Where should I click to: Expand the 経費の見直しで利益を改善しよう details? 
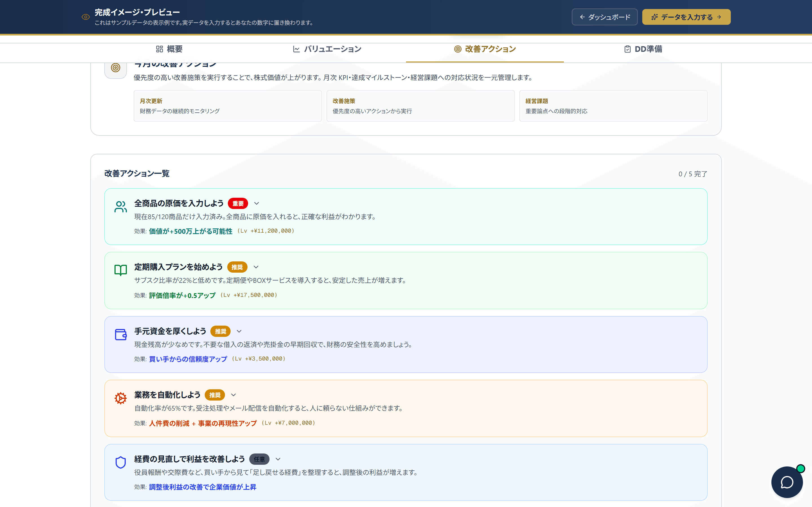tap(278, 459)
